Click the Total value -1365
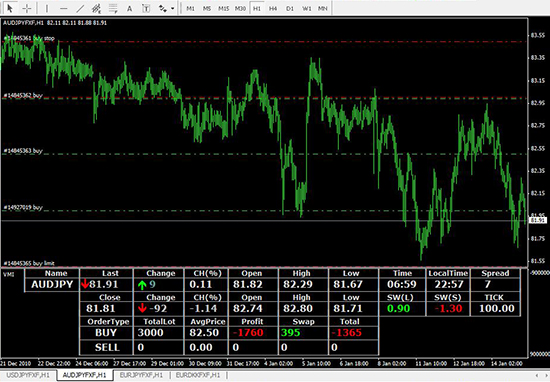Viewport: 550px width, 382px height. (x=347, y=333)
